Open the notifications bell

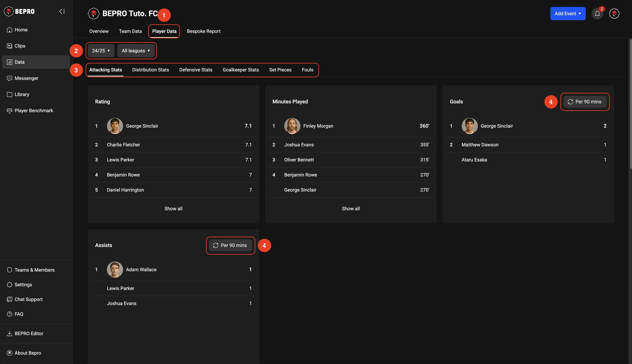coord(597,14)
